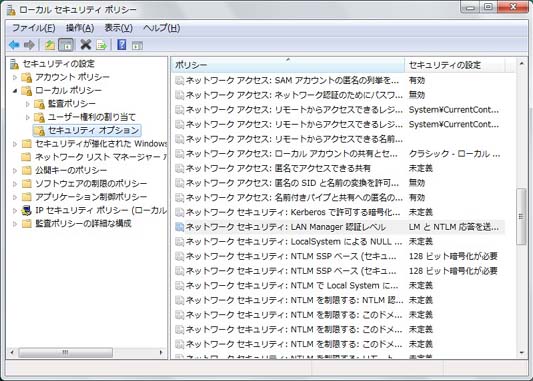Select the Kerberos で許可する暗号化 policy
Viewport: 533px width, 381px height.
[338, 212]
